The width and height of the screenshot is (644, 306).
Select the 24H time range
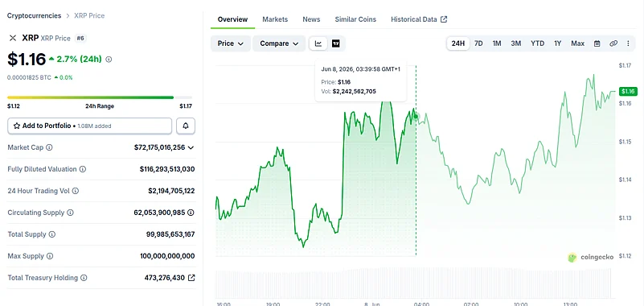(458, 43)
